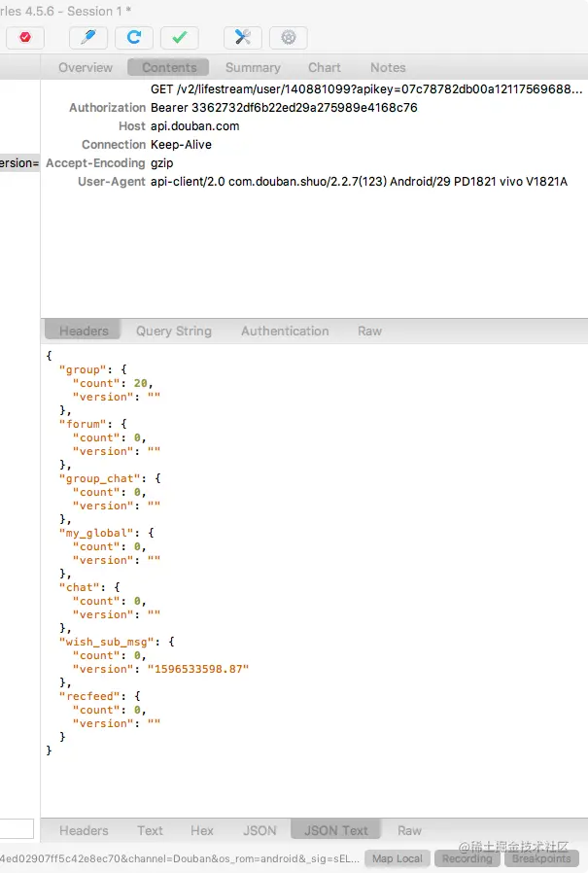Image resolution: width=588 pixels, height=873 pixels.
Task: Click the "recfeed" key in JSON
Action: tap(93, 696)
